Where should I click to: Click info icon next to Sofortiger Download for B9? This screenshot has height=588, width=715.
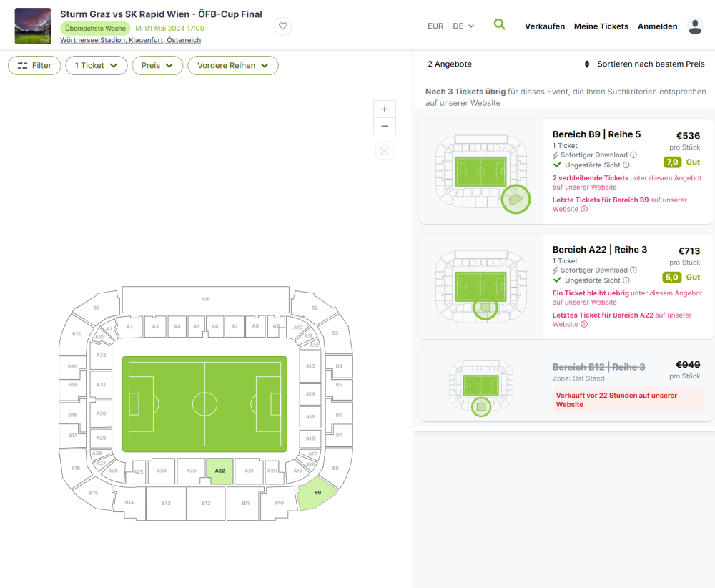click(x=633, y=155)
